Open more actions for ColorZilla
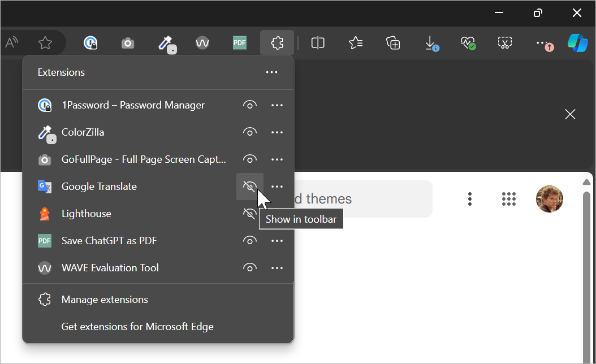 point(277,132)
